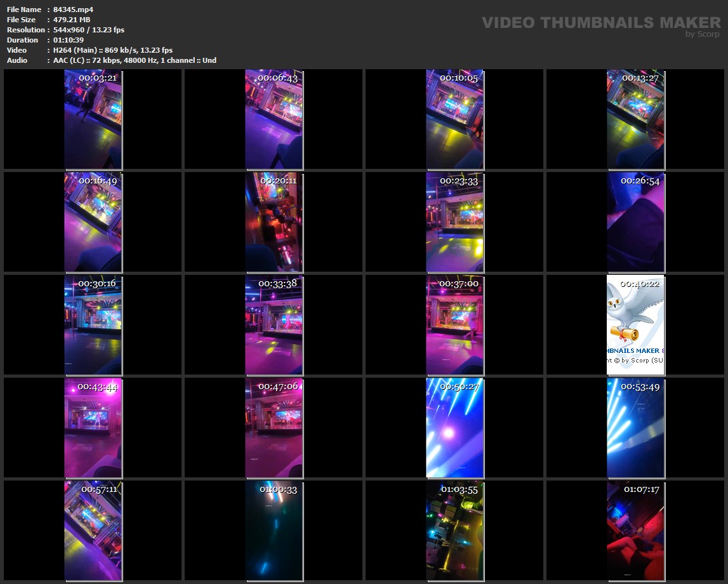
Task: Click the thumbnail labeled 00:30:16
Action: pyautogui.click(x=93, y=325)
